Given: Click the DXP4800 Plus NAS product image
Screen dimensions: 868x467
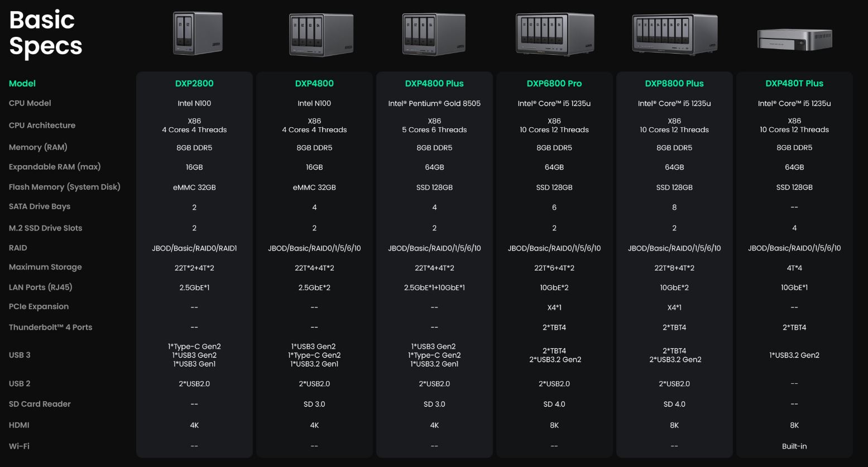Looking at the screenshot, I should [x=434, y=35].
